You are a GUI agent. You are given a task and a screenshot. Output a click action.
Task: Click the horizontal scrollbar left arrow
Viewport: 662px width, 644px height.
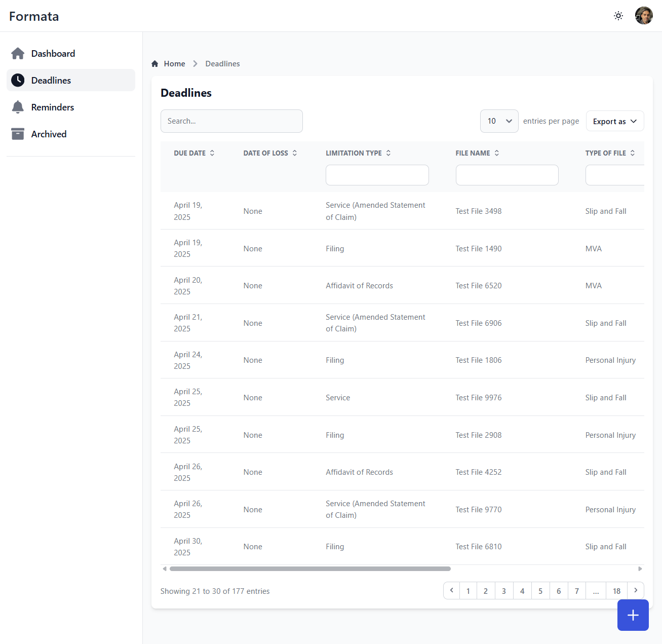point(164,569)
